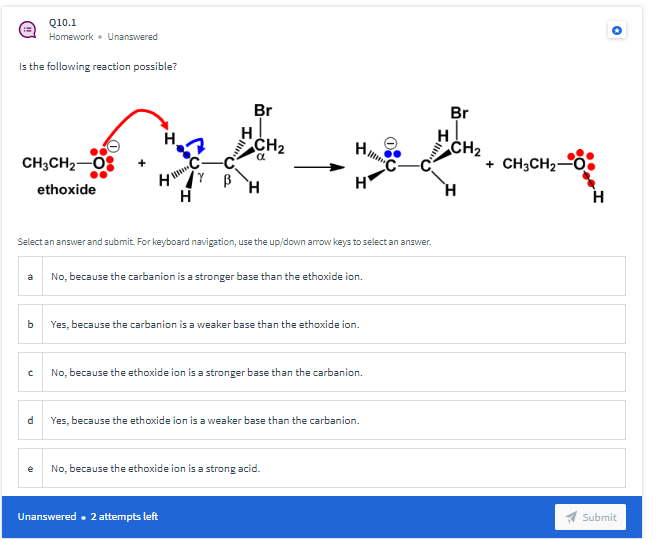Viewport: 658px width, 539px height.
Task: Click the blue circle icon top right
Action: coord(616,30)
